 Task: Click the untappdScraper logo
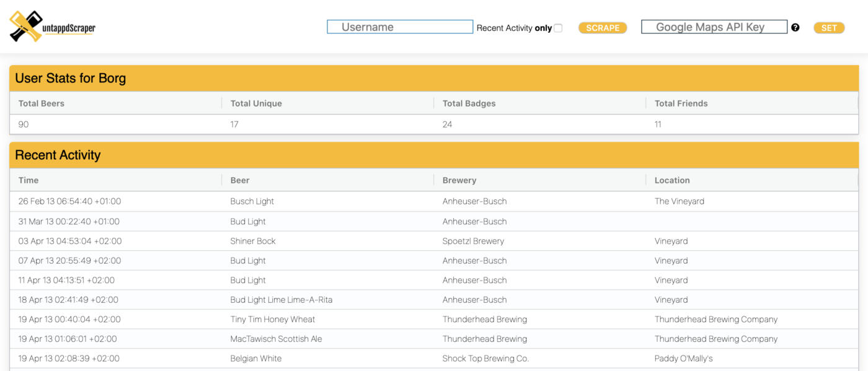(x=53, y=27)
